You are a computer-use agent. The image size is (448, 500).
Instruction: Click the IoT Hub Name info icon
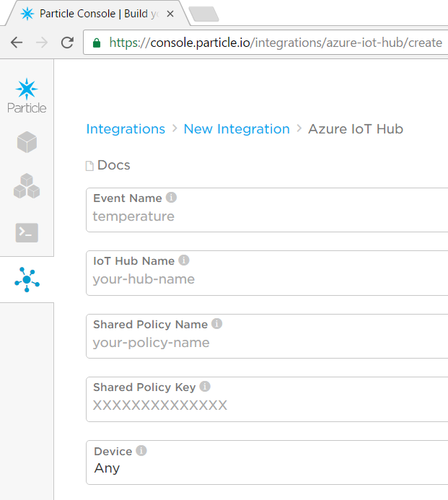184,260
